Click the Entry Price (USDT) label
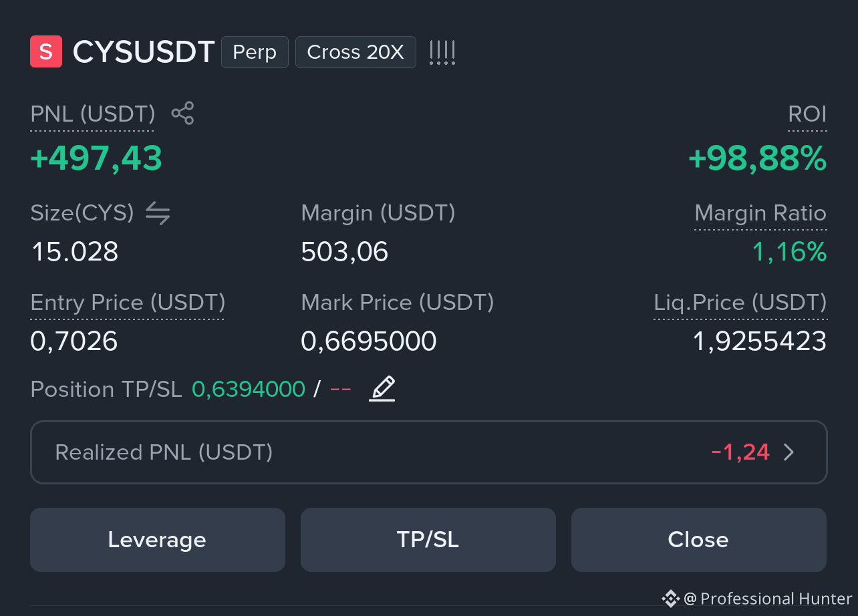The height and width of the screenshot is (616, 858). pos(128,303)
